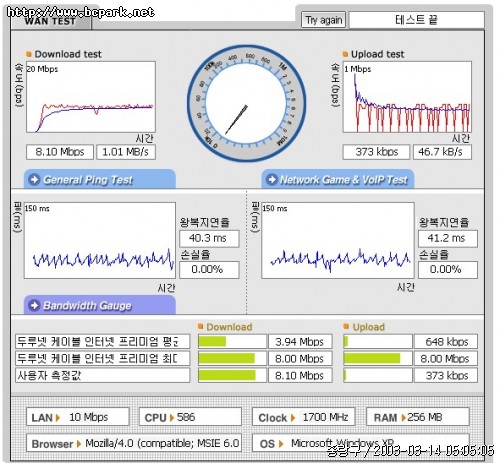
Task: Click the CPU 586 info field
Action: pyautogui.click(x=190, y=417)
